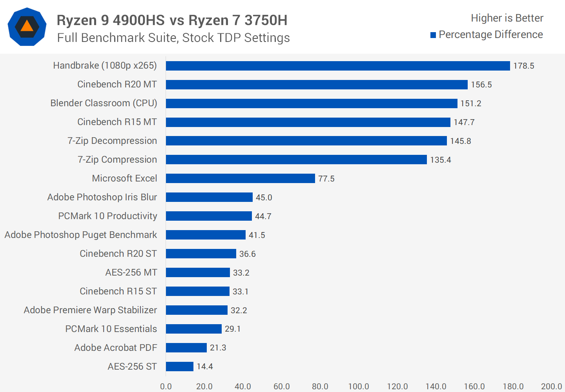Click the Higher is Better text
The width and height of the screenshot is (565, 392).
click(507, 18)
